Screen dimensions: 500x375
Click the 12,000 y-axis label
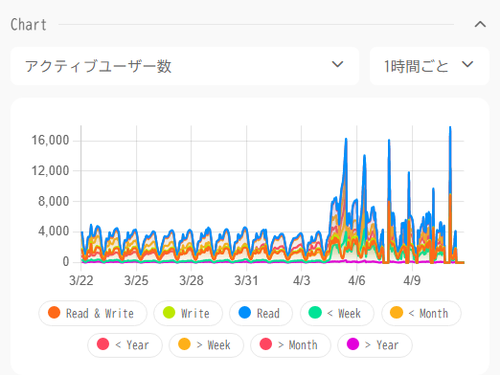point(50,171)
